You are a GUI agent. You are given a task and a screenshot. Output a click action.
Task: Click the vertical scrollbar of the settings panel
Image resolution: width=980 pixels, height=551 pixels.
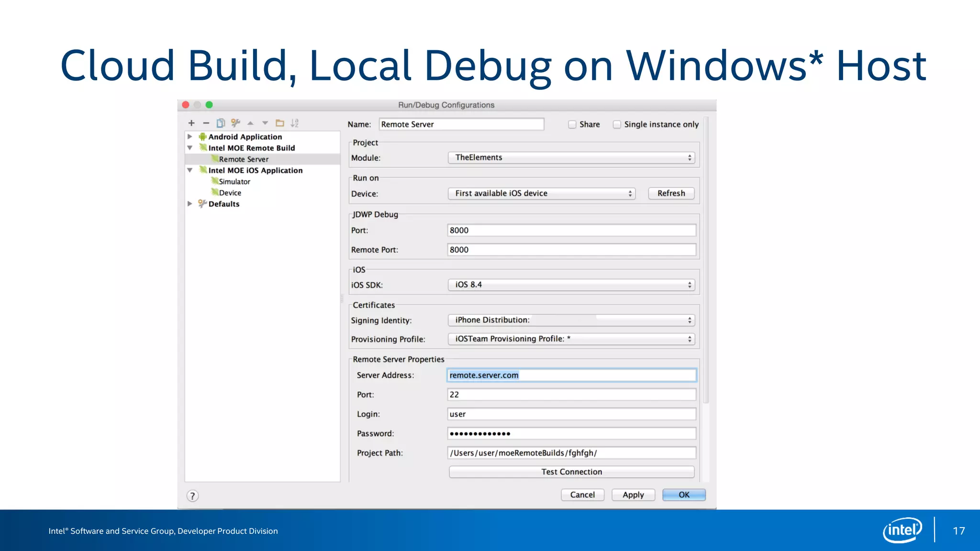[x=706, y=261]
